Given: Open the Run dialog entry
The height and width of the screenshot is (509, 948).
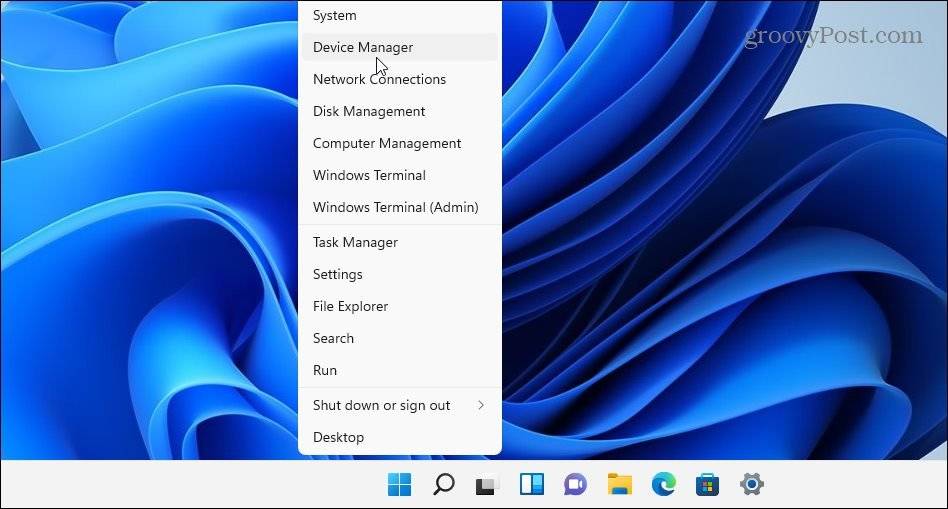Looking at the screenshot, I should coord(400,371).
